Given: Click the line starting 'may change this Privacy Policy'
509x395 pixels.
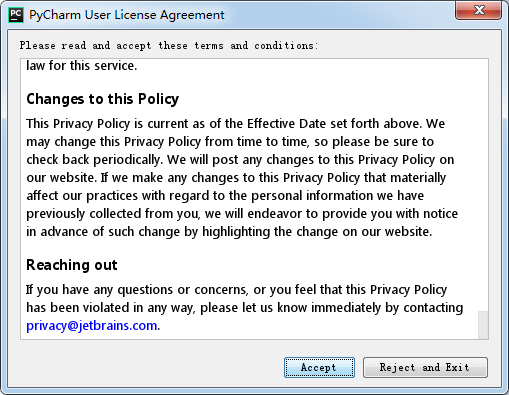Looking at the screenshot, I should coord(230,142).
